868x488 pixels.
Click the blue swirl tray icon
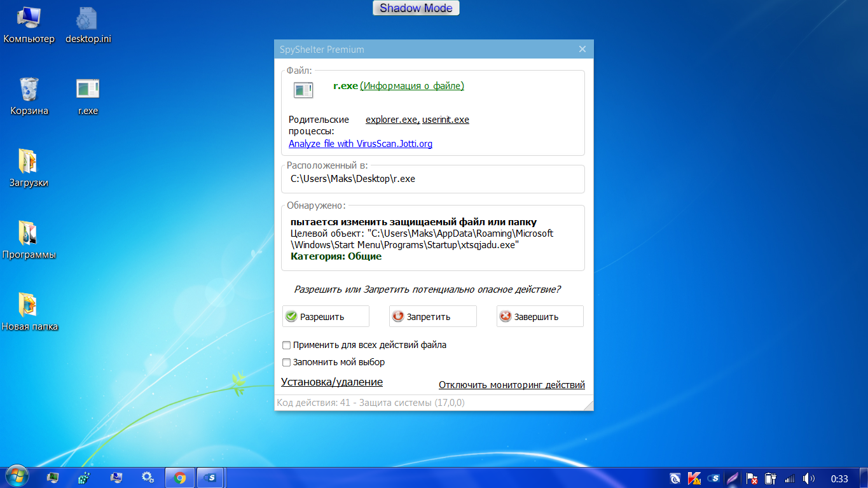coord(675,478)
